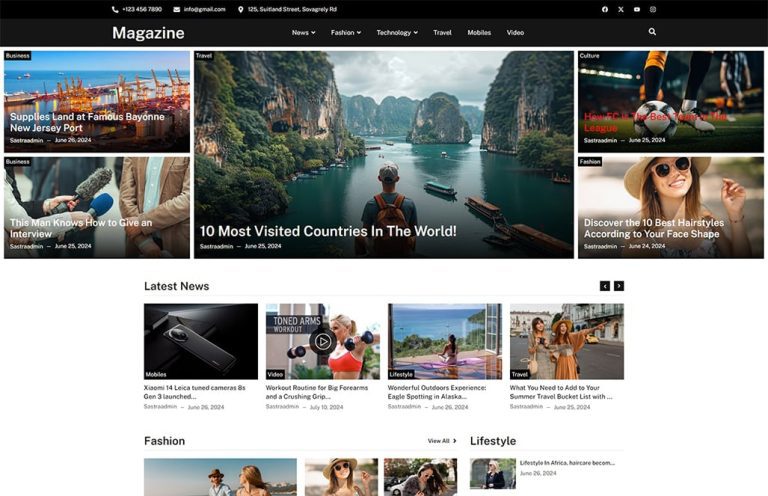Viewport: 768px width, 496px height.
Task: Click the search magnifier icon
Action: tap(652, 32)
